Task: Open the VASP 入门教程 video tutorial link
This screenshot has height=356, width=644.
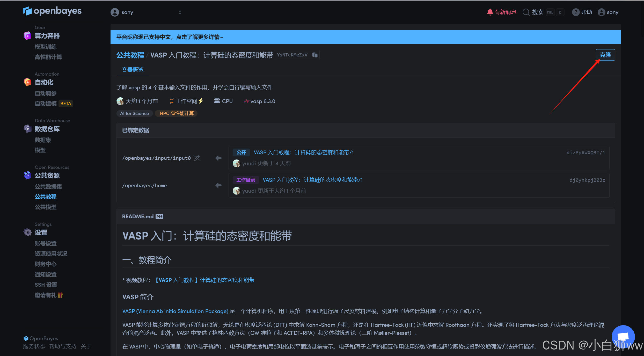Action: point(204,280)
